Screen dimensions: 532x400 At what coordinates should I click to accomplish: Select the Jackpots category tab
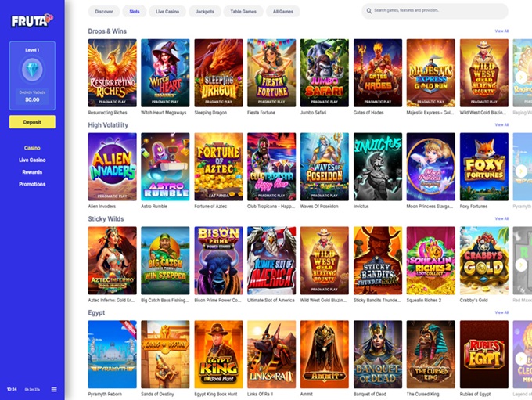[x=205, y=11]
